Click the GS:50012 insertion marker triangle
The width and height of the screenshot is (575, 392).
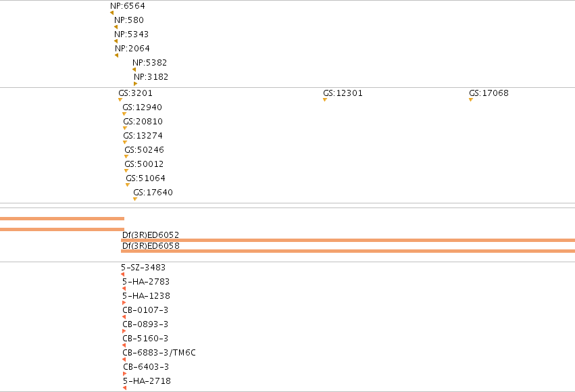(x=126, y=171)
